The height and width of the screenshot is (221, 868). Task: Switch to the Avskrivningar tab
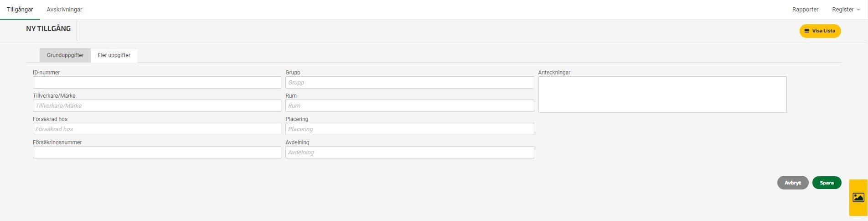(x=64, y=10)
